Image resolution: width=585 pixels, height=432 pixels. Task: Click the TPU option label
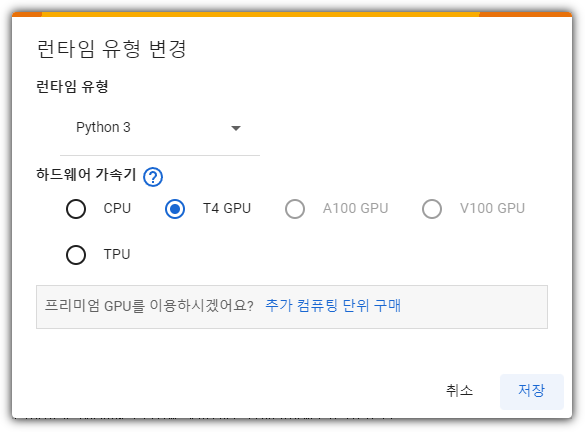pos(117,254)
